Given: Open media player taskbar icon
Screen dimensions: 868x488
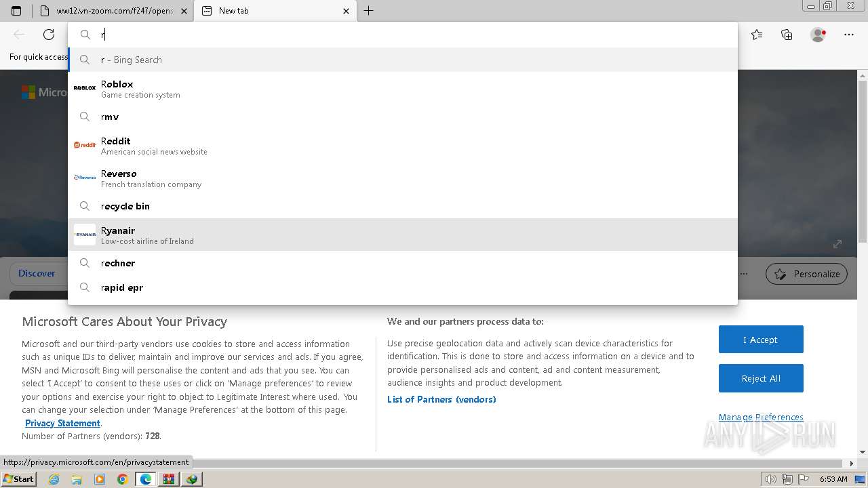Looking at the screenshot, I should tap(100, 479).
